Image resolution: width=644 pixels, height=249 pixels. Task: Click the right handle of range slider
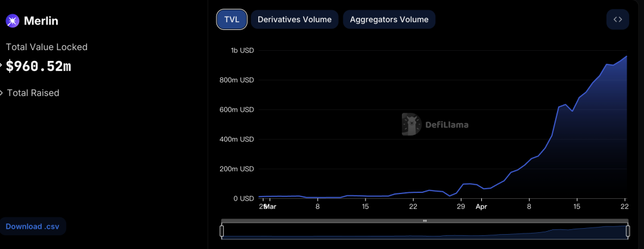tap(627, 231)
